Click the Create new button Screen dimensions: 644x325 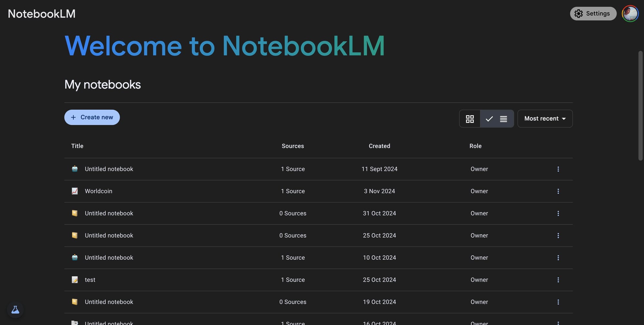92,117
